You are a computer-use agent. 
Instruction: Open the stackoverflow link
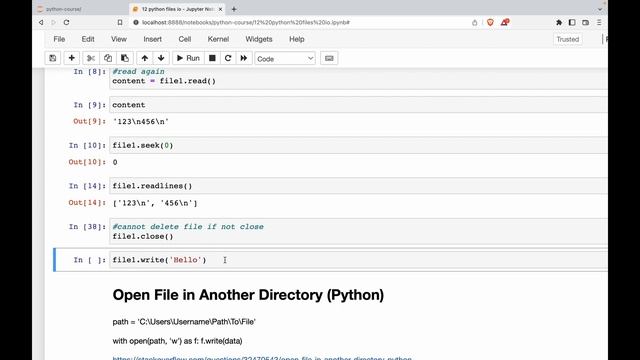click(262, 358)
